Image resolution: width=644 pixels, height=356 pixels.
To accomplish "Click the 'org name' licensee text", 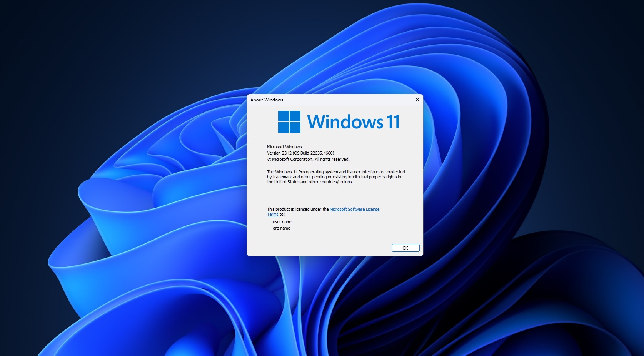I will click(282, 228).
